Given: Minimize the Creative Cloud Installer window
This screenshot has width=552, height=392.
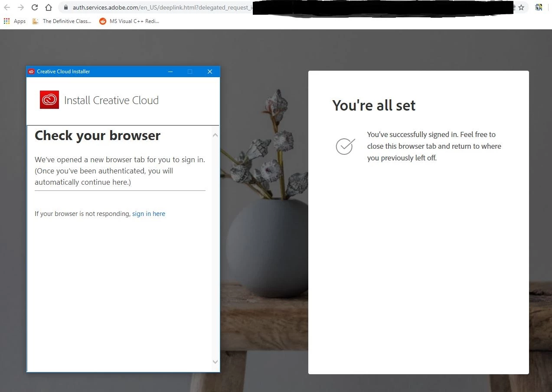Looking at the screenshot, I should click(170, 72).
